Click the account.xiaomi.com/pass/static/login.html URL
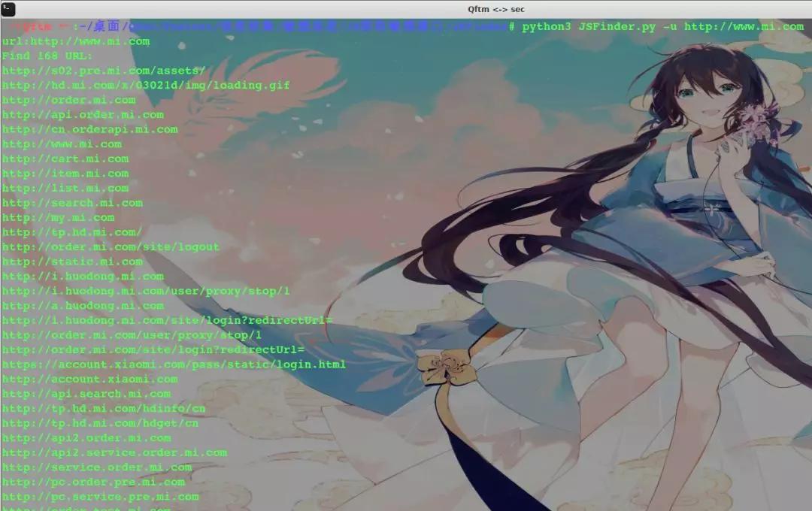The width and height of the screenshot is (812, 511). (x=174, y=364)
